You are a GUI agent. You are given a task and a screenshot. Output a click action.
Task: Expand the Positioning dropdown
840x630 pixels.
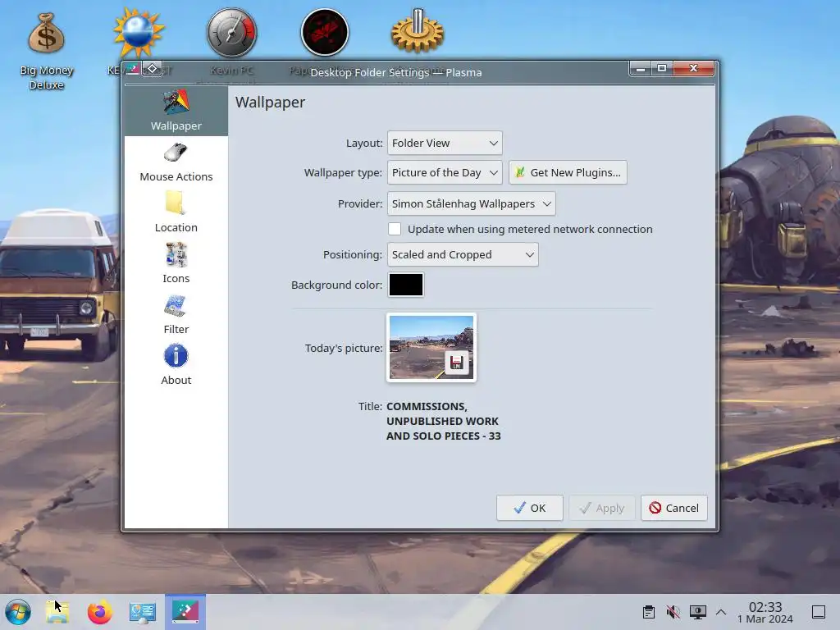click(x=463, y=254)
